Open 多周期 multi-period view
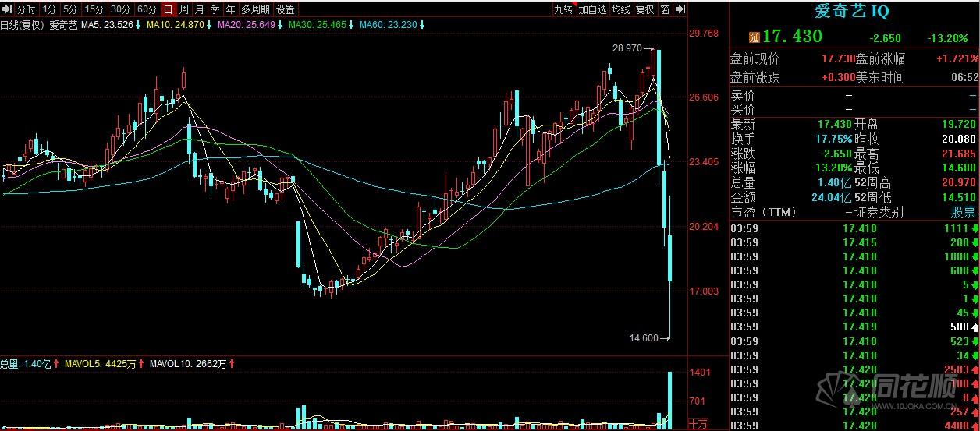This screenshot has height=431, width=980. [x=255, y=9]
